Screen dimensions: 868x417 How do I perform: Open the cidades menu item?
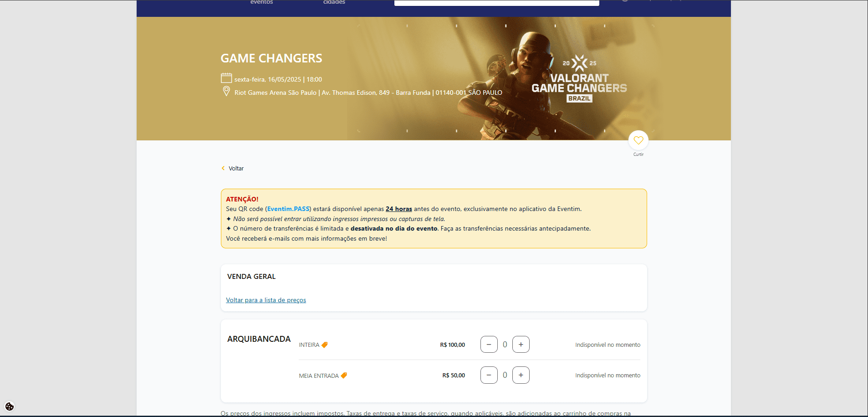[334, 2]
